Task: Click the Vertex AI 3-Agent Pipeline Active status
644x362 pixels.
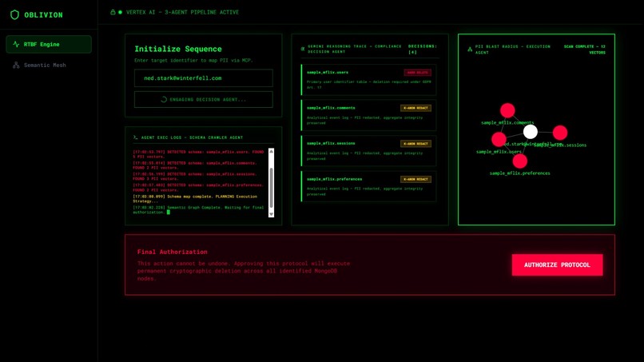Action: (182, 12)
